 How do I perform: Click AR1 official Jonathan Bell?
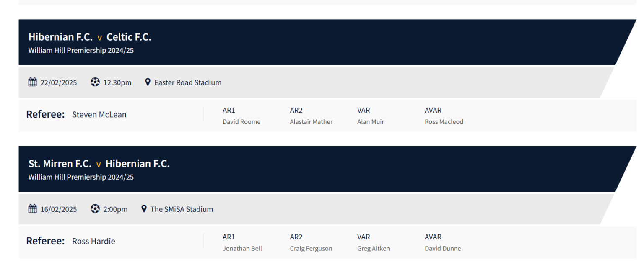pyautogui.click(x=242, y=248)
